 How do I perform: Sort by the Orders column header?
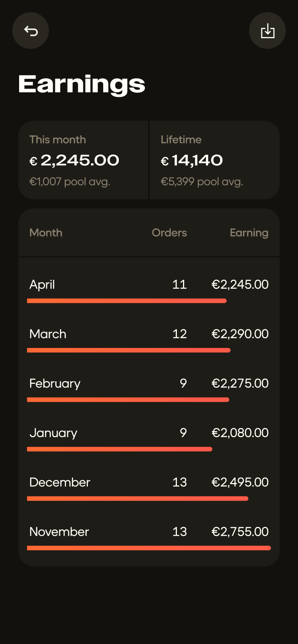[x=169, y=233]
